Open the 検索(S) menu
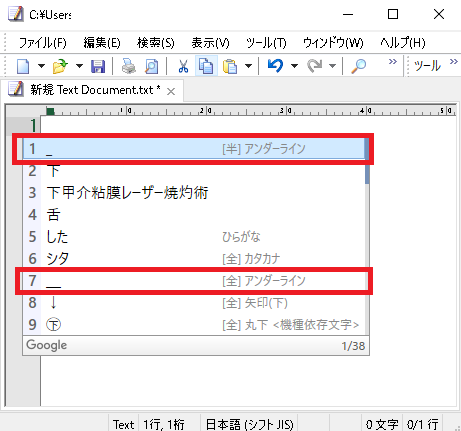The width and height of the screenshot is (461, 431). 156,43
